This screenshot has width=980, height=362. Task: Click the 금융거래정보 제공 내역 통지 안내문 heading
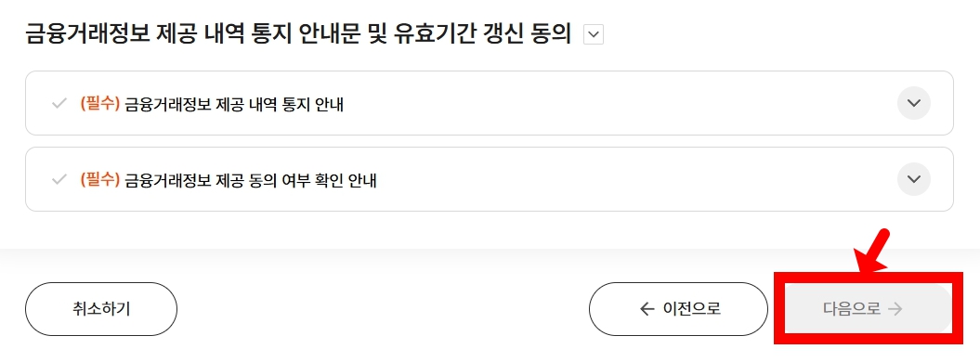[298, 35]
